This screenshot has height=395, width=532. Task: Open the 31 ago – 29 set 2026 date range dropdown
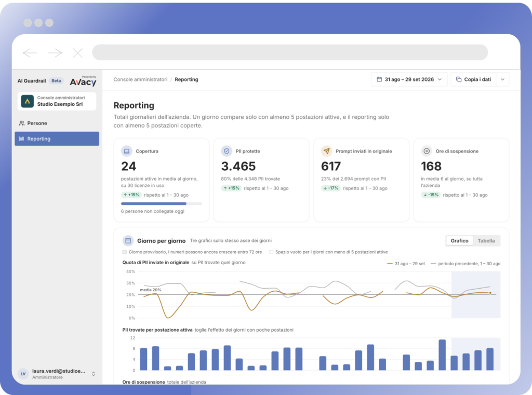tap(409, 79)
